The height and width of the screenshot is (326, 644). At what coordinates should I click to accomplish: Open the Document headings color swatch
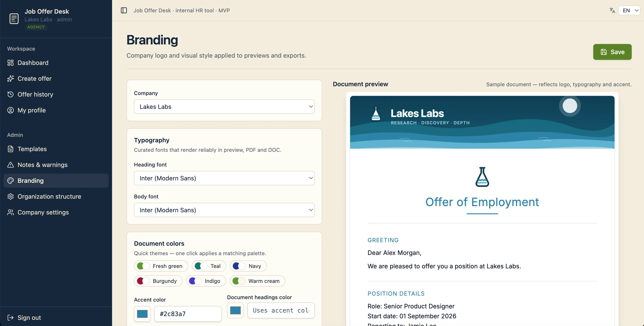tap(235, 310)
